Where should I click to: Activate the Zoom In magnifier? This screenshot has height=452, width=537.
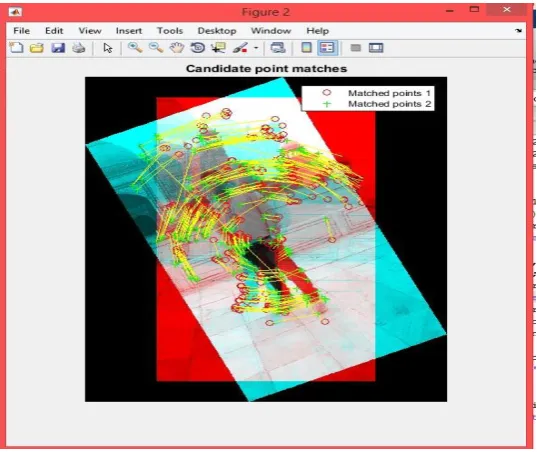(x=135, y=48)
